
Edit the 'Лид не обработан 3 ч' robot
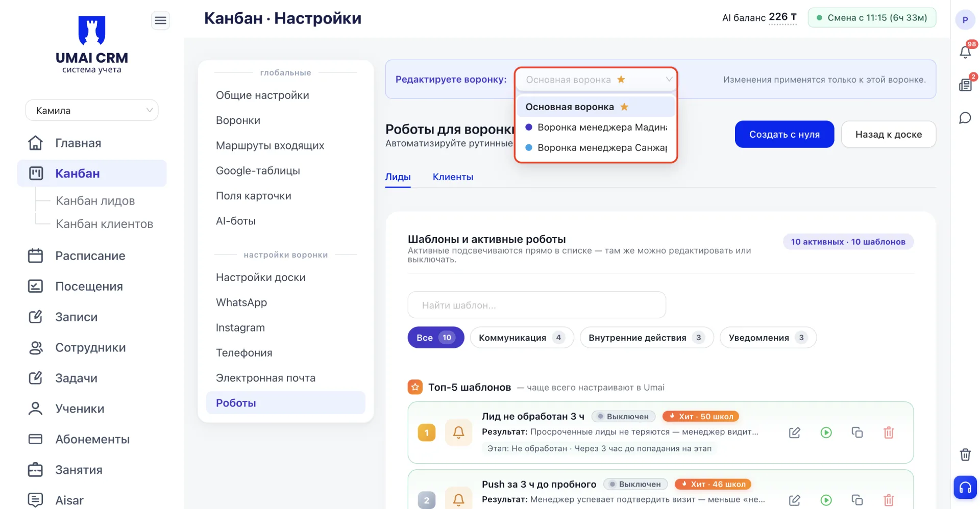tap(795, 432)
